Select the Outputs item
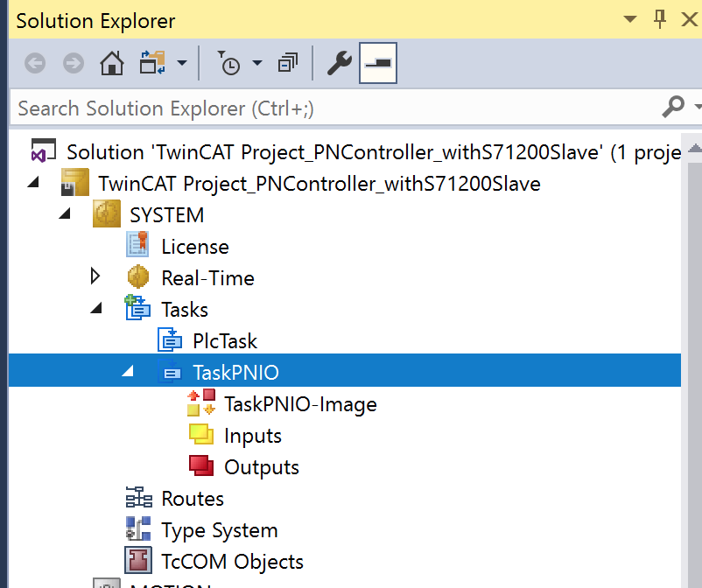Image resolution: width=702 pixels, height=588 pixels. coord(262,467)
